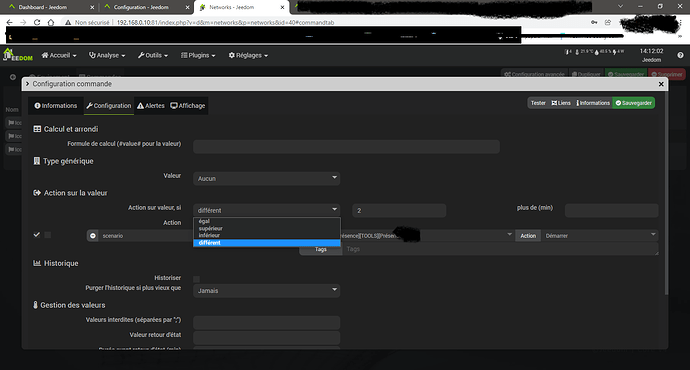Click the green Sauvegarder button in dialog

click(634, 103)
